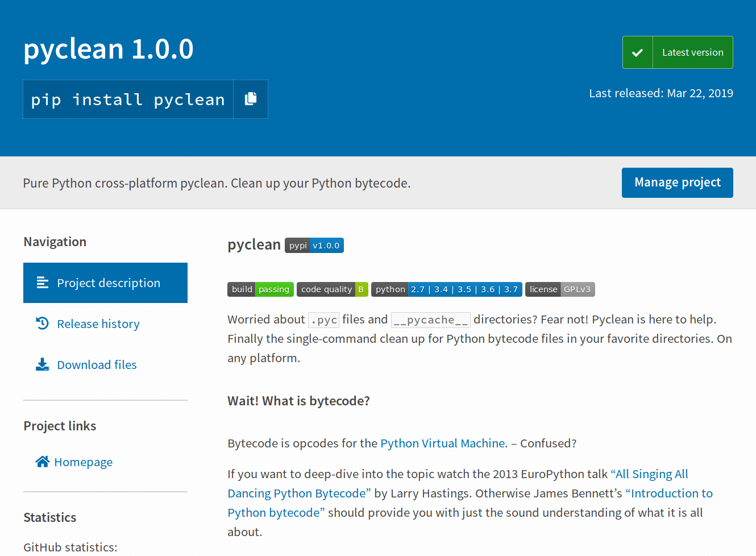Viewport: 756px width, 556px height.
Task: Open the pypi v1.0.0 badge
Action: tap(314, 246)
